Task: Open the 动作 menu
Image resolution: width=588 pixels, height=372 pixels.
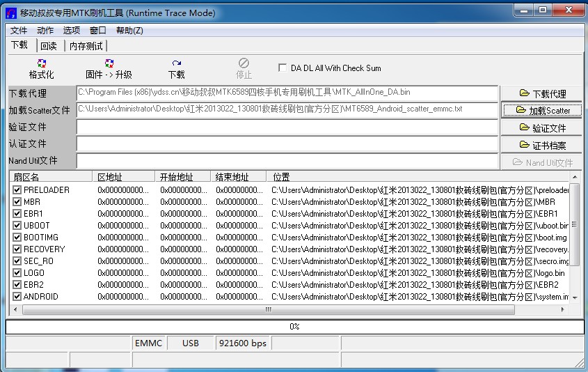Action: 45,31
